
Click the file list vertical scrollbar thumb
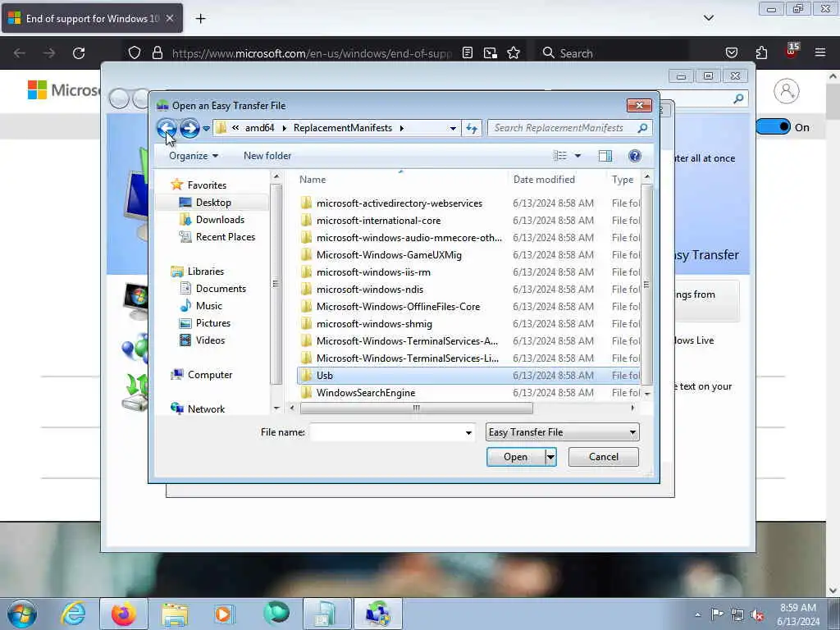click(x=646, y=285)
